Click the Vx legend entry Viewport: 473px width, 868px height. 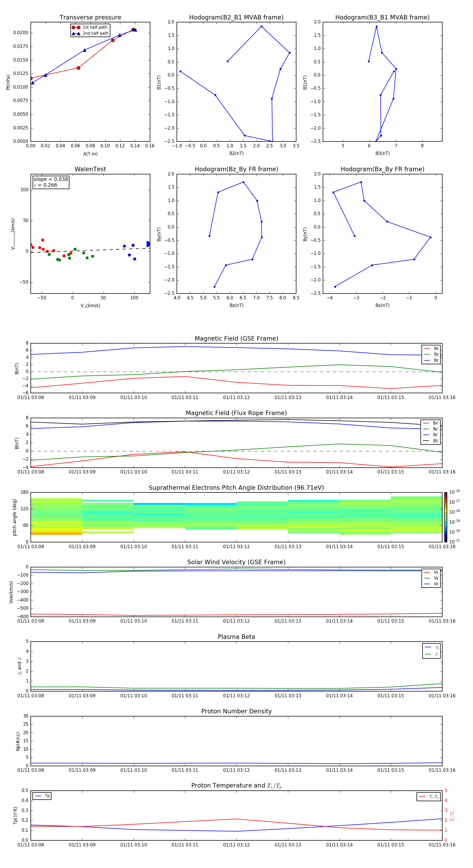coord(431,572)
